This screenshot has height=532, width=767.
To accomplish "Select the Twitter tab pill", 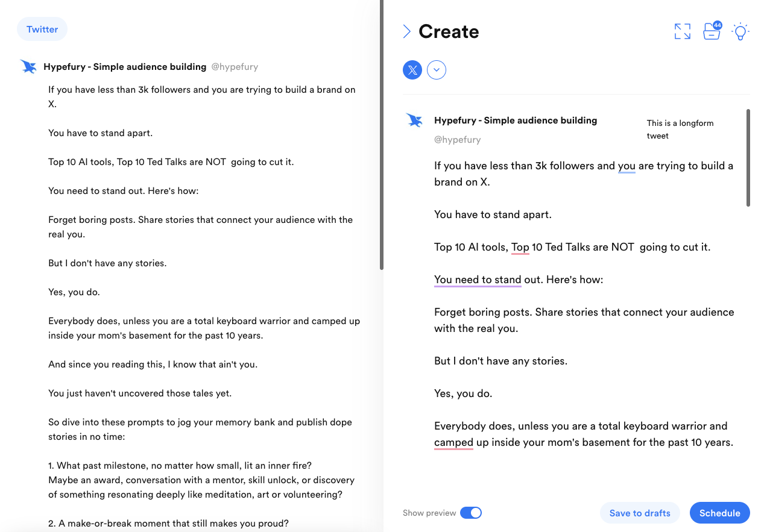I will point(42,29).
